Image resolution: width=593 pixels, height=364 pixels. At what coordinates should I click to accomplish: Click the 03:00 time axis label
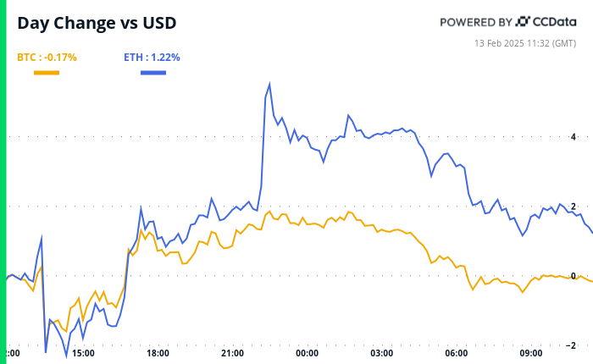click(x=381, y=353)
